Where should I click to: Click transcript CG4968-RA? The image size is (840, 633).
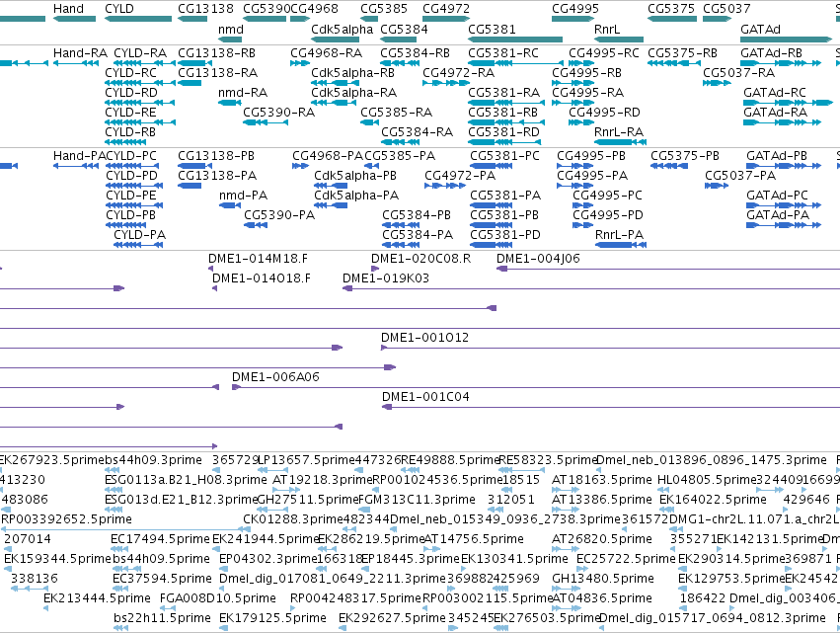click(327, 53)
